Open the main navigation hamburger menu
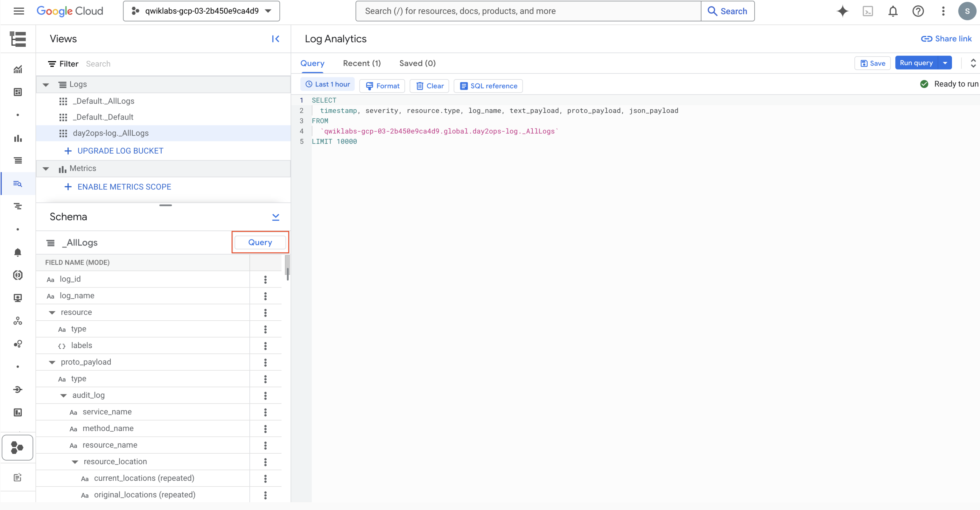The height and width of the screenshot is (510, 980). 19,11
